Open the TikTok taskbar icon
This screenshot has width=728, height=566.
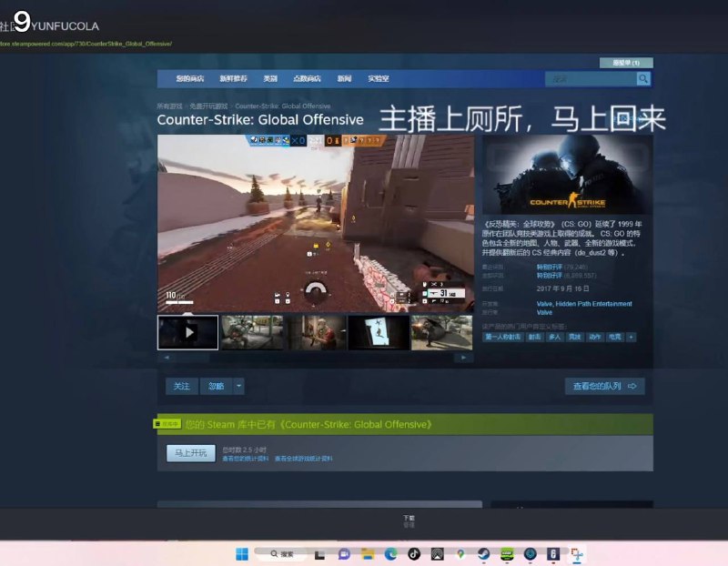[414, 554]
